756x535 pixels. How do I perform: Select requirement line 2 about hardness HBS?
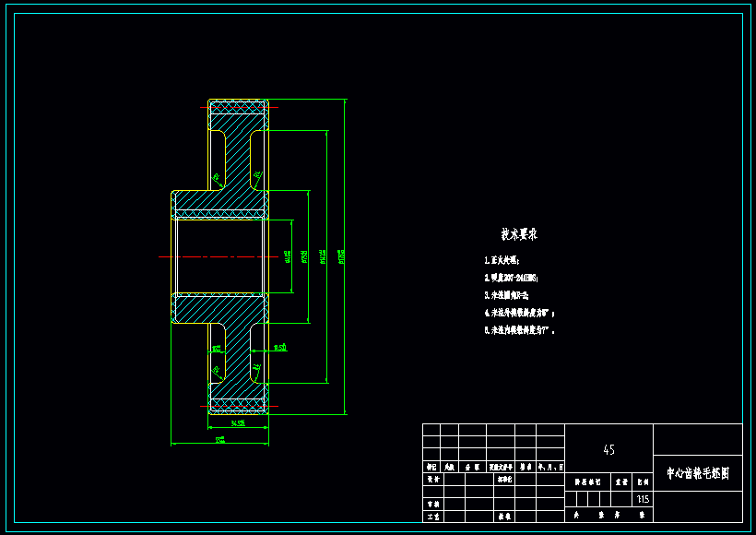(x=511, y=278)
